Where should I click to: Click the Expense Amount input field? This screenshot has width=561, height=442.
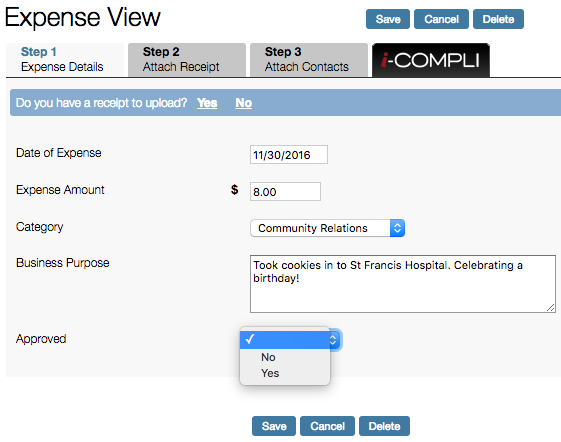(285, 191)
